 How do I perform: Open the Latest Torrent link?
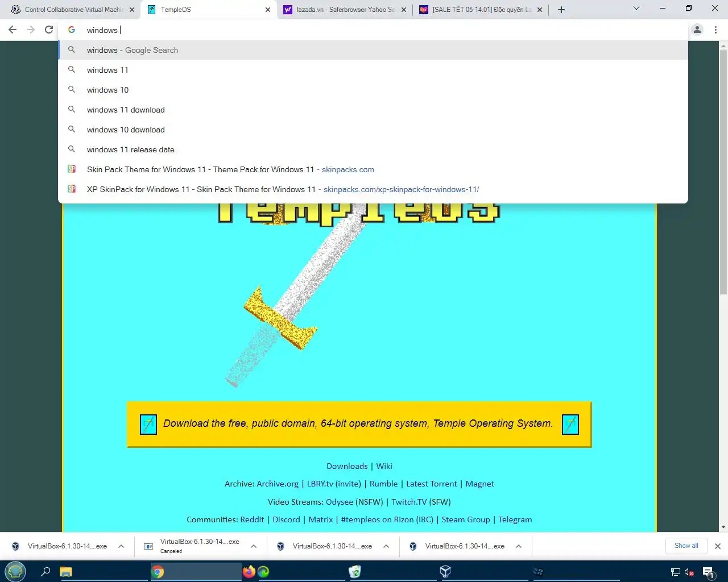pos(431,484)
